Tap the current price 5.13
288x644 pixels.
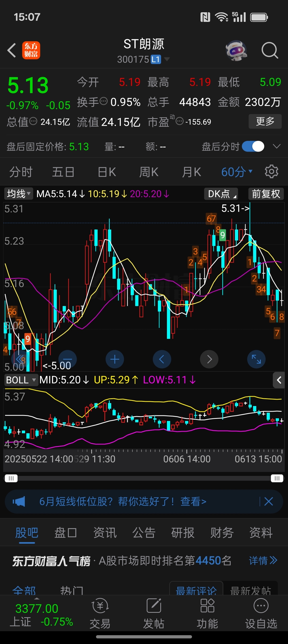coord(28,85)
